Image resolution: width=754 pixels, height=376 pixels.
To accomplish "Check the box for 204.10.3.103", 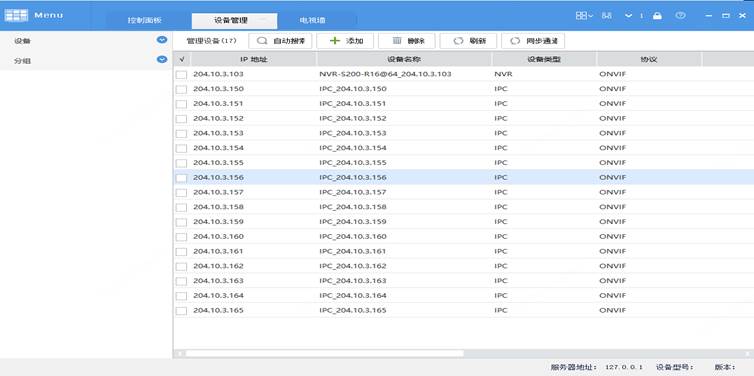I will pos(181,75).
